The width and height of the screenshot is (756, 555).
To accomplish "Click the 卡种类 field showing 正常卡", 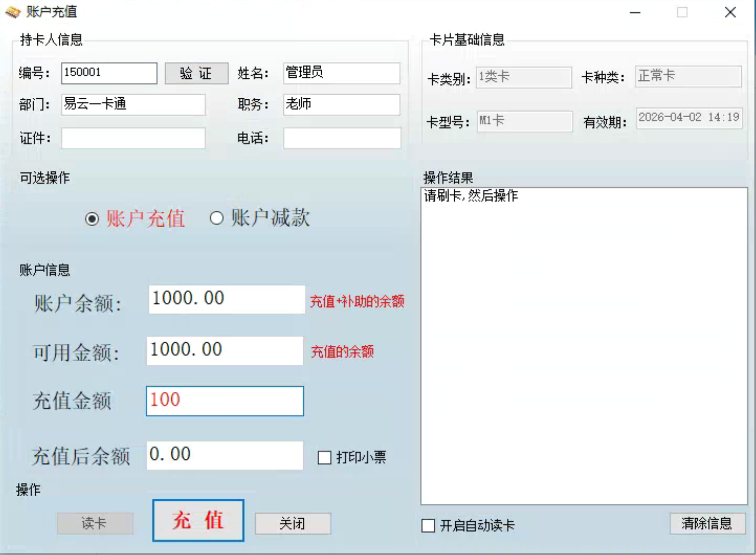I will coord(689,76).
